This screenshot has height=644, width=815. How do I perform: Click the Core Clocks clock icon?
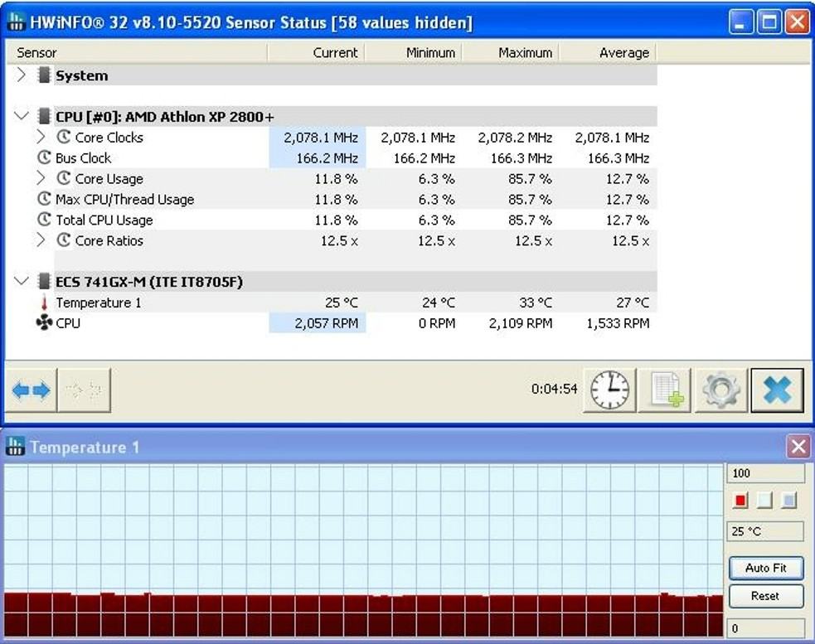63,137
